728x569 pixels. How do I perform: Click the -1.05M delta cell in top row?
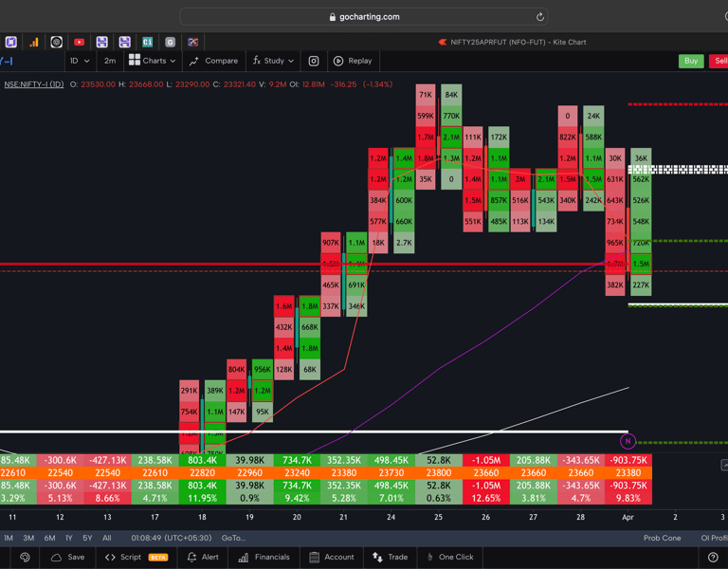tap(486, 460)
